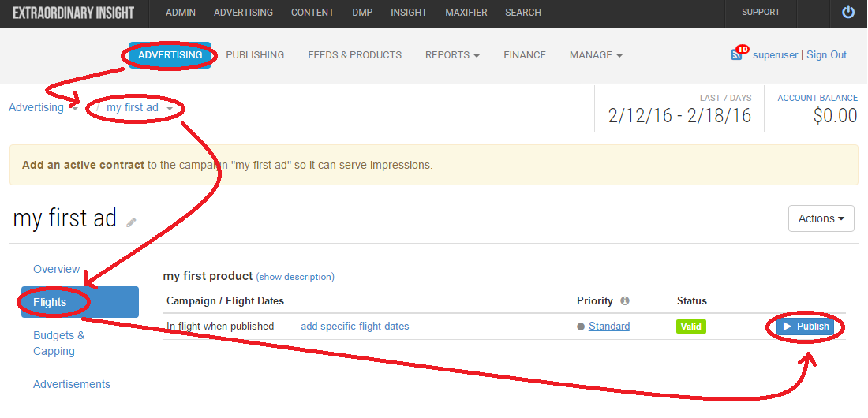Expand the Manage menu
The image size is (868, 418).
click(x=596, y=54)
